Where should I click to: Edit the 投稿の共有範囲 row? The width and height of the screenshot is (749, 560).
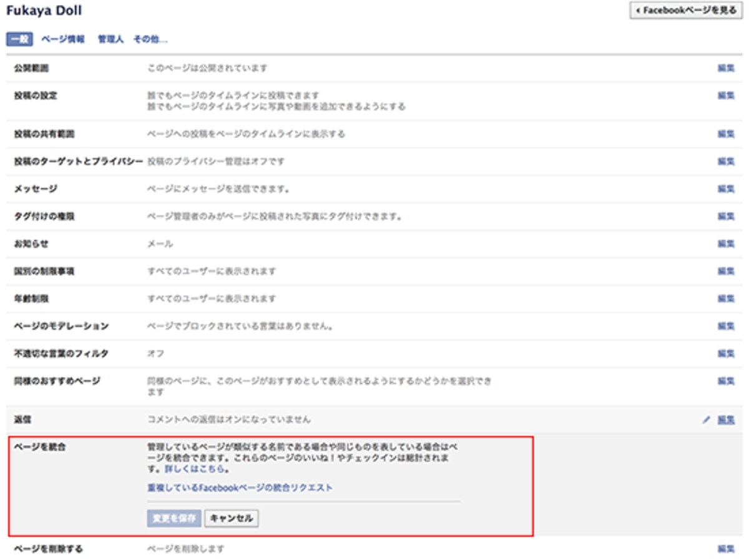point(726,134)
